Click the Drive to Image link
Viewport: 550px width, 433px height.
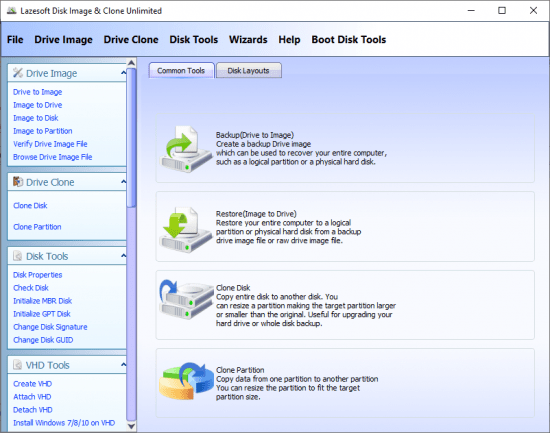(38, 92)
